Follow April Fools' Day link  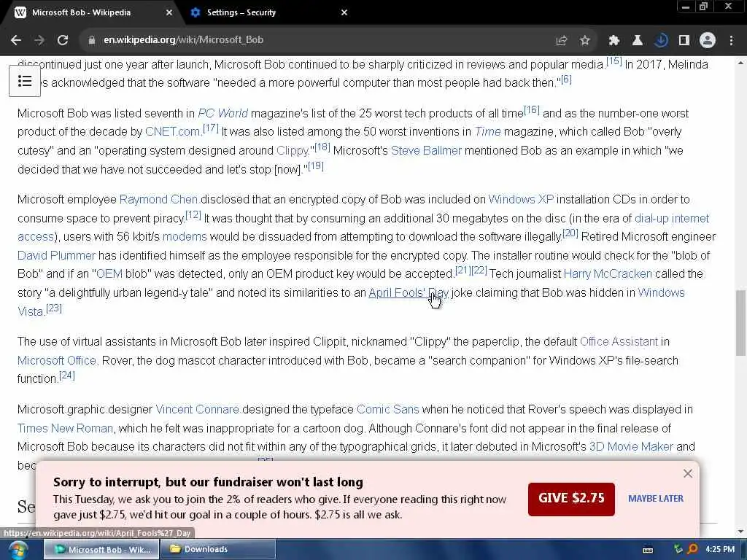409,293
